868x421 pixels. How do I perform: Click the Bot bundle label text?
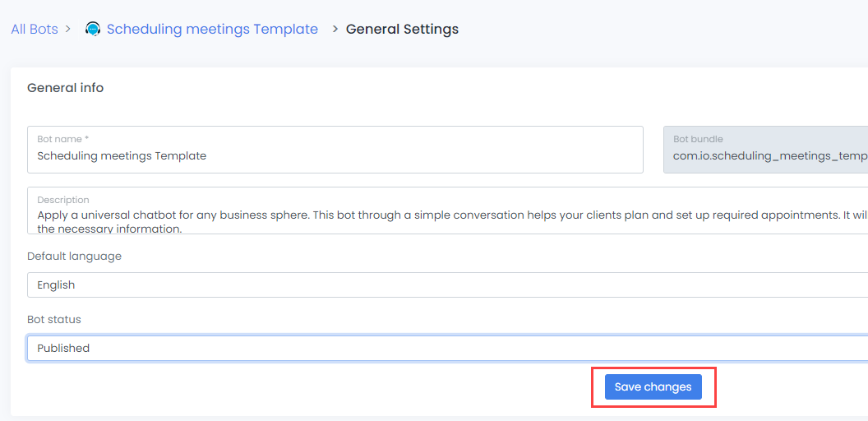pos(698,140)
